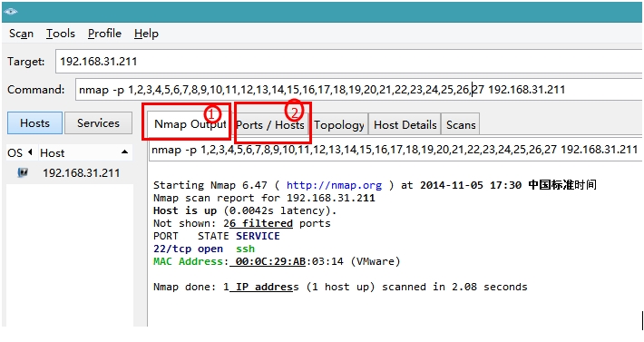Select the Services button

pos(98,123)
